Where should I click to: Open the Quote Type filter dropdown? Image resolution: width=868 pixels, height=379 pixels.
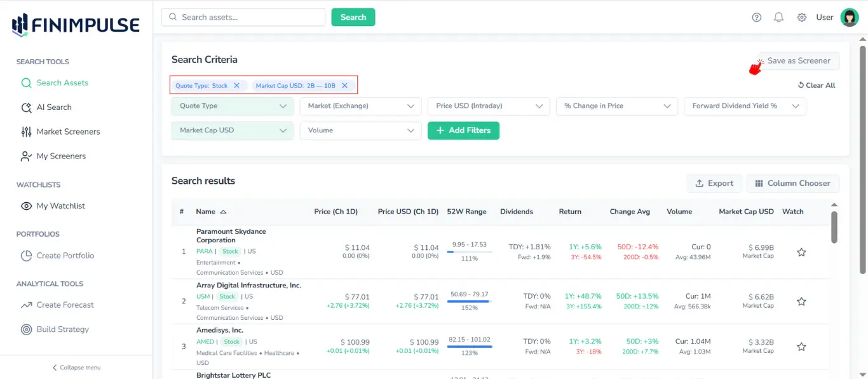[x=232, y=106]
